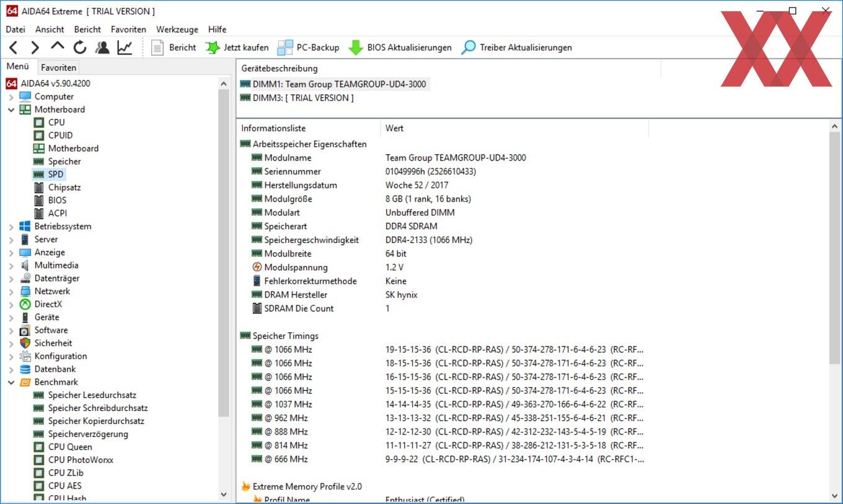Expand the Netzwerk tree node
Screen dimensions: 843x504
point(11,292)
